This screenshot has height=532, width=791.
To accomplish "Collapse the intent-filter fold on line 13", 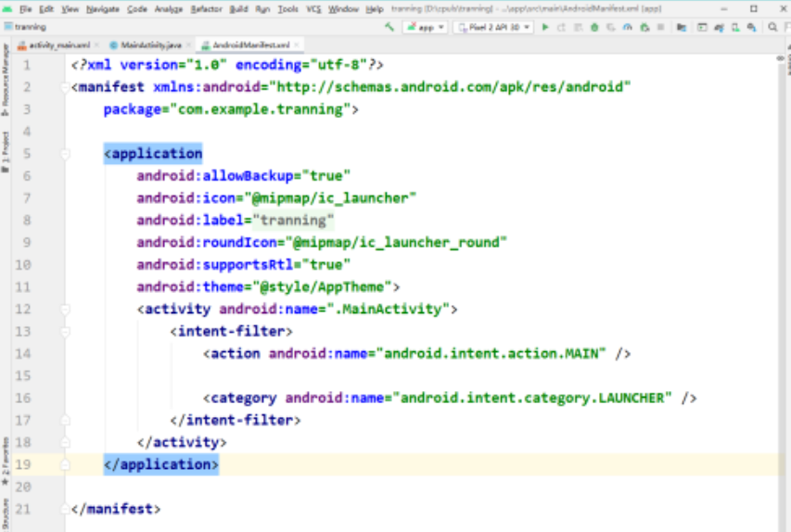I will (65, 331).
